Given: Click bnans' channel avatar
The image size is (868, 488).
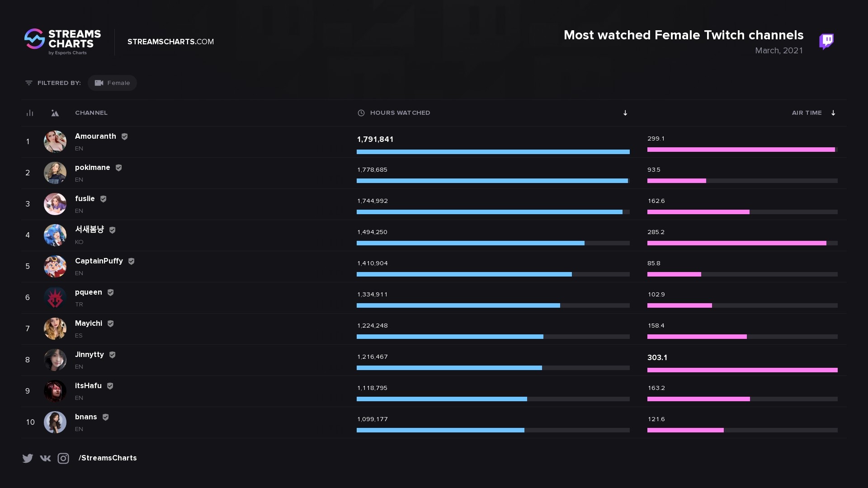Looking at the screenshot, I should (55, 422).
